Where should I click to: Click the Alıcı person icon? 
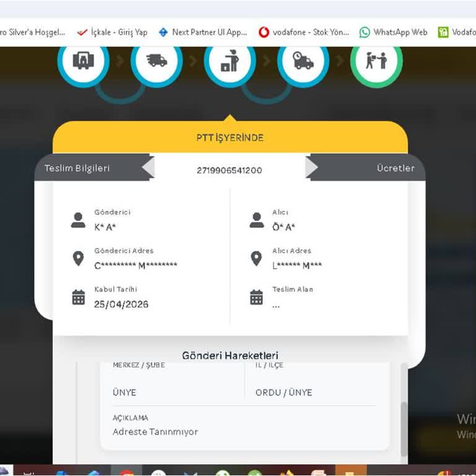pos(257,220)
